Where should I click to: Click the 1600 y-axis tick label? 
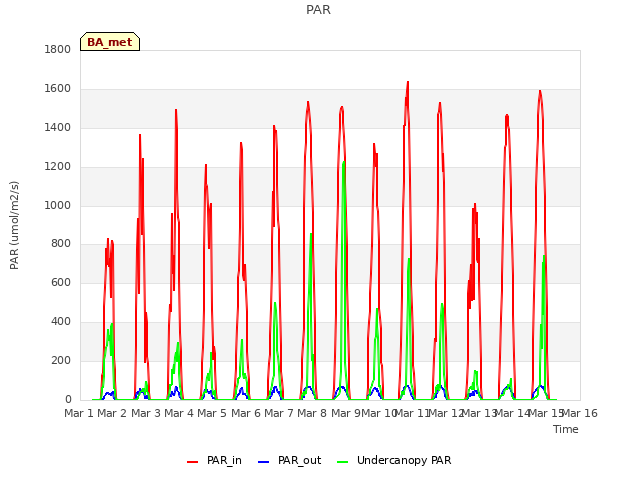tap(58, 89)
